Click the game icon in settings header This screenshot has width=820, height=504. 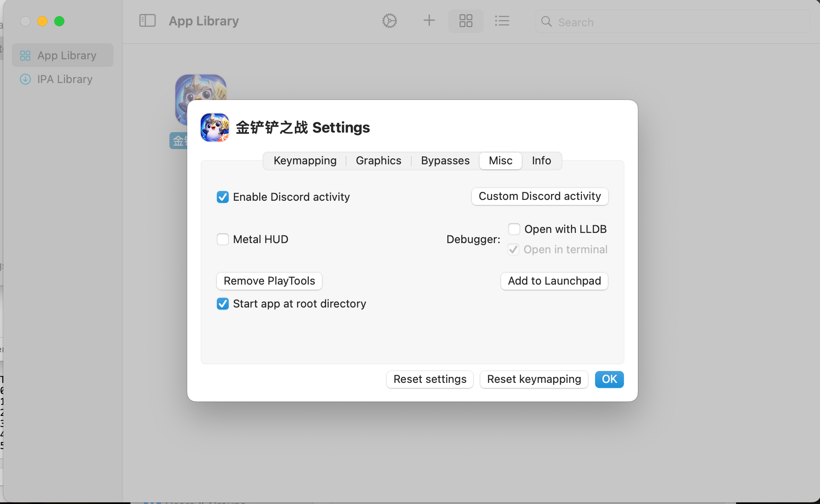pyautogui.click(x=215, y=127)
